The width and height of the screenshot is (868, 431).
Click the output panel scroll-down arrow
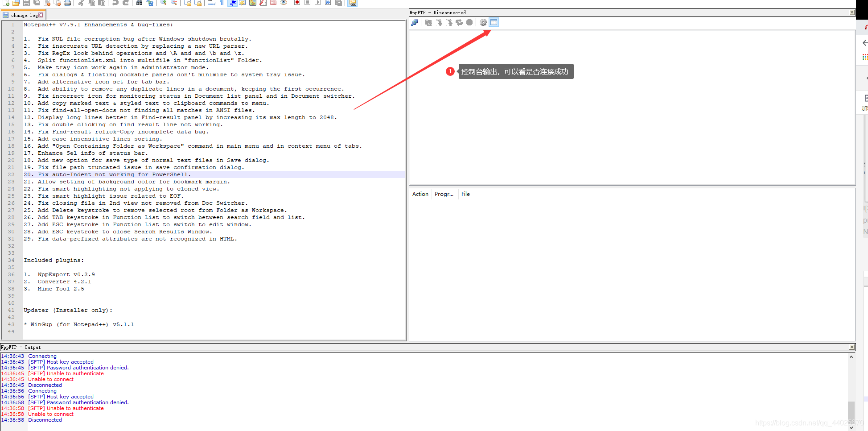(851, 427)
